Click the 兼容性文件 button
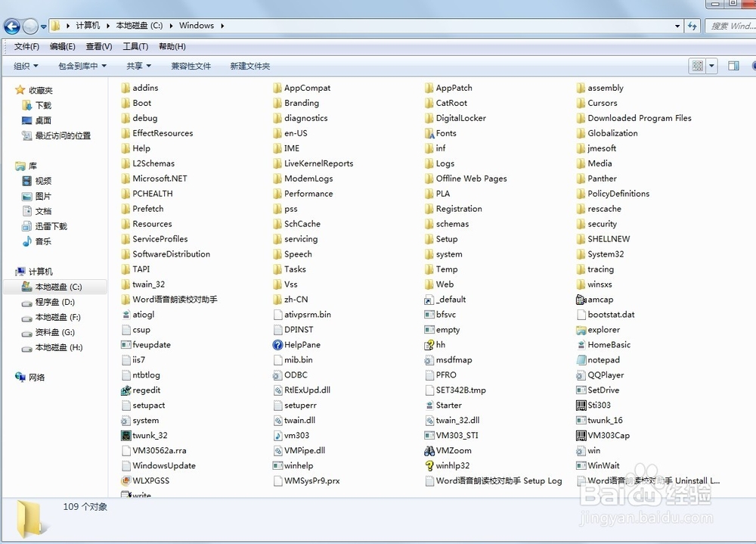This screenshot has height=544, width=756. (x=191, y=66)
